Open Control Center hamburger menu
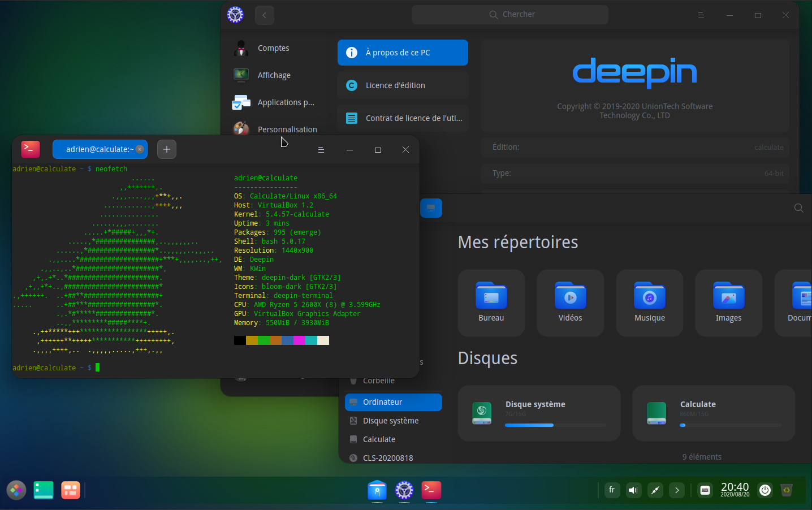 pyautogui.click(x=701, y=15)
